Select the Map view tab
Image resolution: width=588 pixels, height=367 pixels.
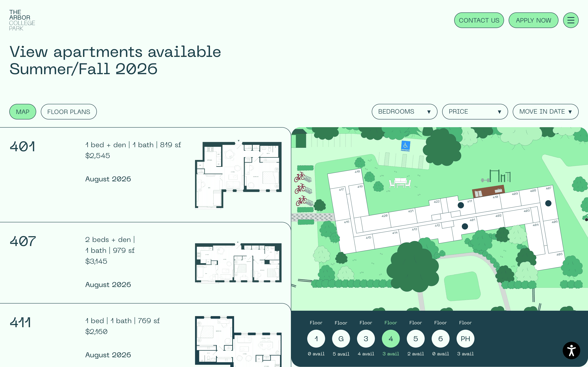[23, 112]
